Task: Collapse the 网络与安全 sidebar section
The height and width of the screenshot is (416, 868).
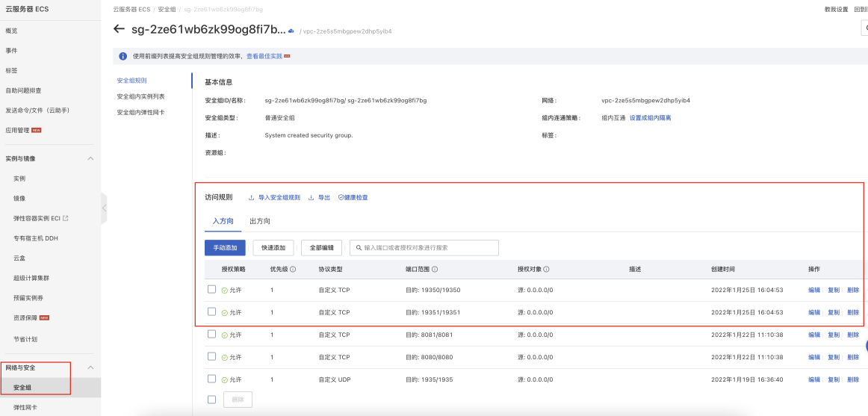Action: [x=91, y=368]
